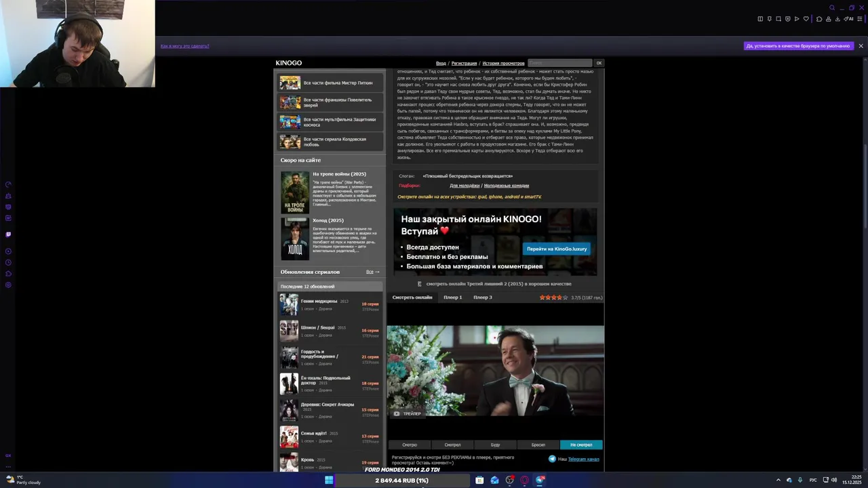Screen dimensions: 868x488
Task: Open the easy setup sliders icon
Action: click(860, 19)
